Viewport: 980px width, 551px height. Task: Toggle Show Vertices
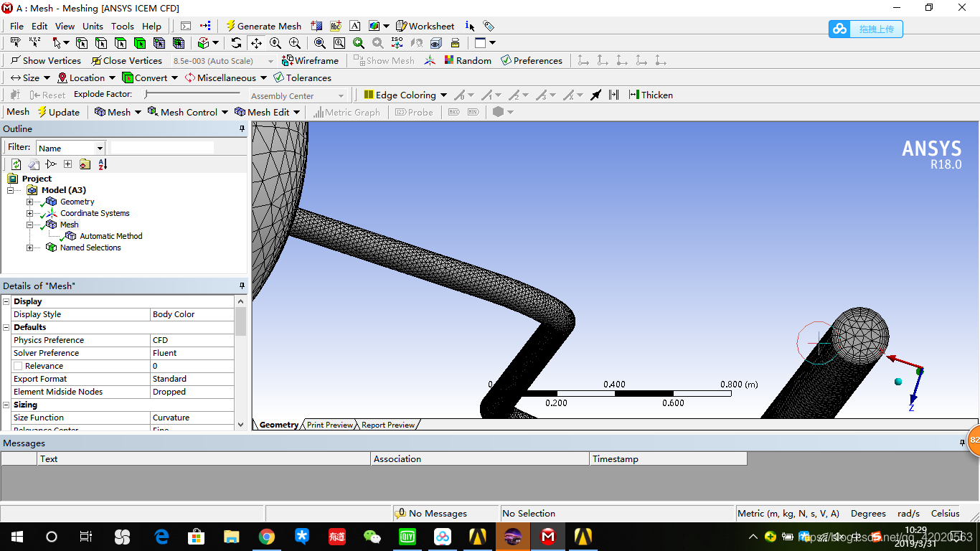pos(45,60)
